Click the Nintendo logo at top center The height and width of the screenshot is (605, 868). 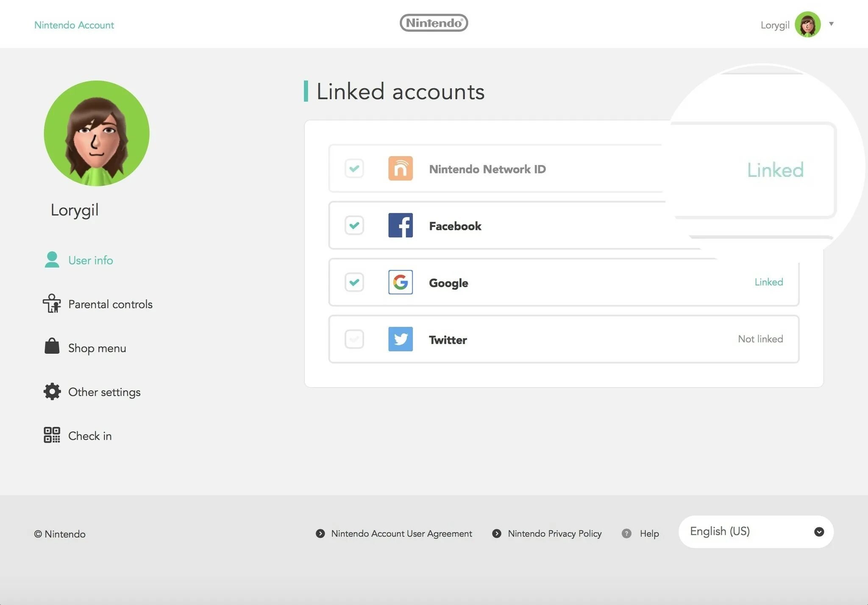[x=433, y=22]
